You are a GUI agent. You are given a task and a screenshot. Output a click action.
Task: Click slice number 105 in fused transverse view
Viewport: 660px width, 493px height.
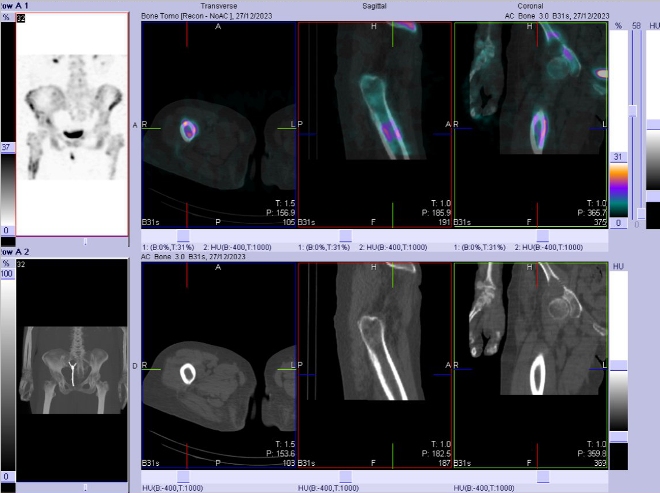(x=289, y=222)
